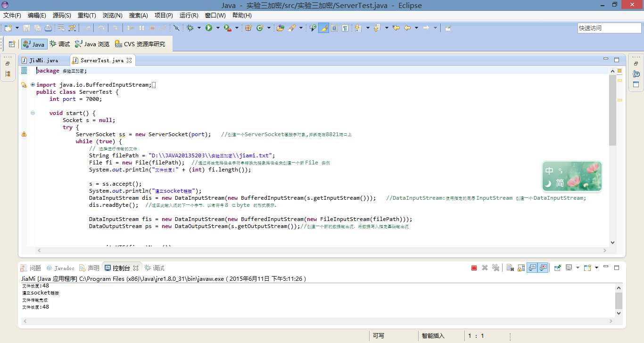This screenshot has height=343, width=644.
Task: Switch to the 声明 declaration tab
Action: click(89, 268)
